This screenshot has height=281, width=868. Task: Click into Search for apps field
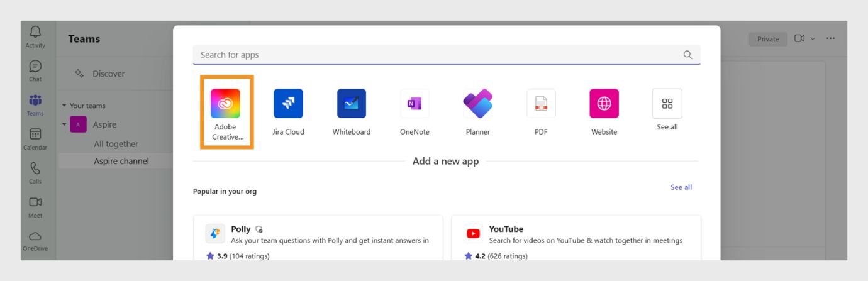click(x=447, y=55)
